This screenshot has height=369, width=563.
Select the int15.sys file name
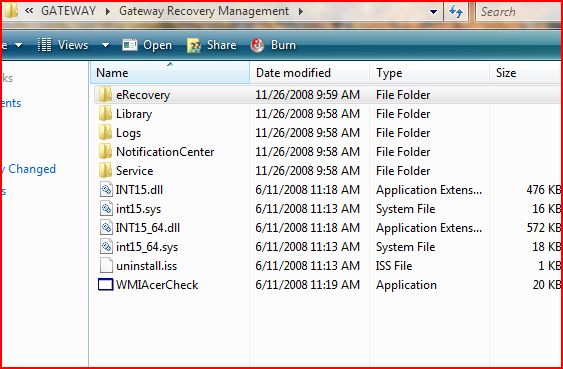pyautogui.click(x=139, y=209)
